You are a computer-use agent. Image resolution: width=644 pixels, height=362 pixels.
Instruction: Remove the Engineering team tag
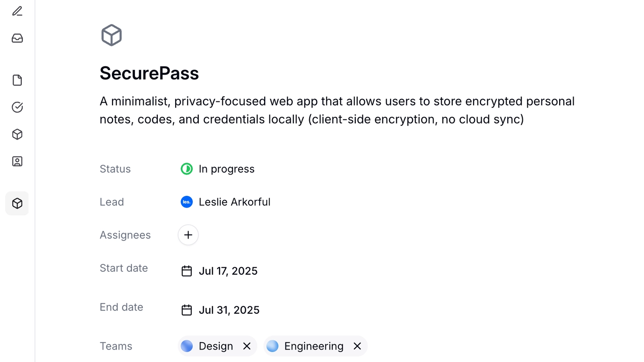(357, 346)
